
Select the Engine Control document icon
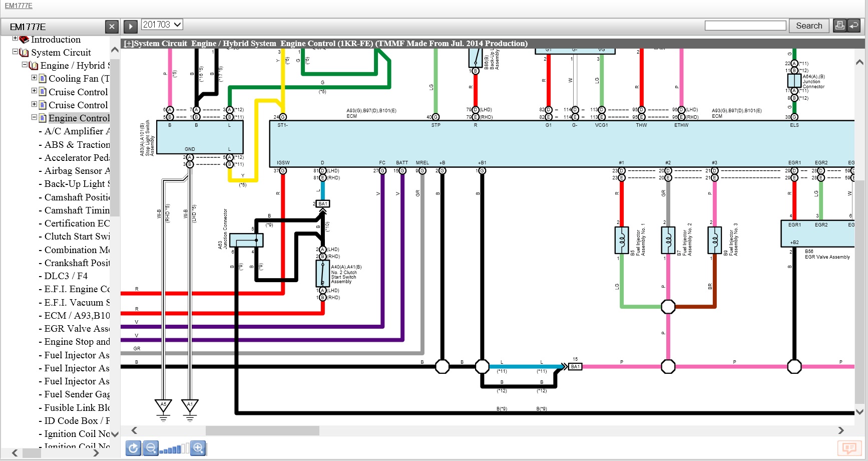[x=43, y=118]
